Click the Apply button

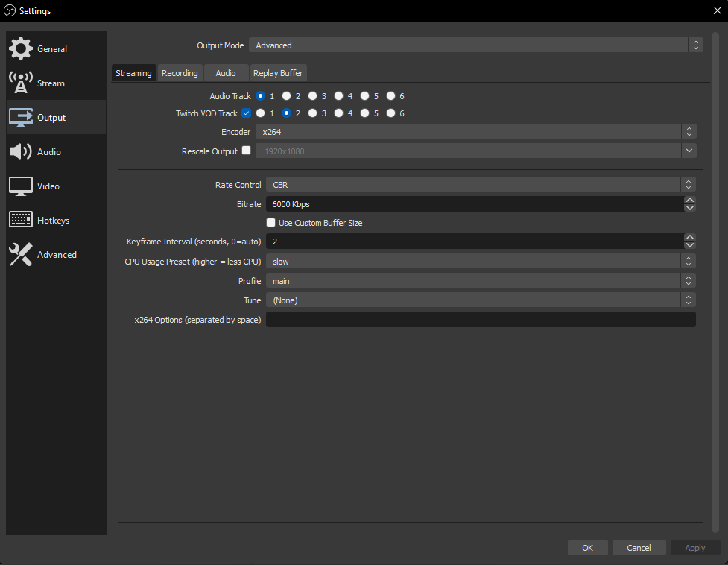(695, 547)
